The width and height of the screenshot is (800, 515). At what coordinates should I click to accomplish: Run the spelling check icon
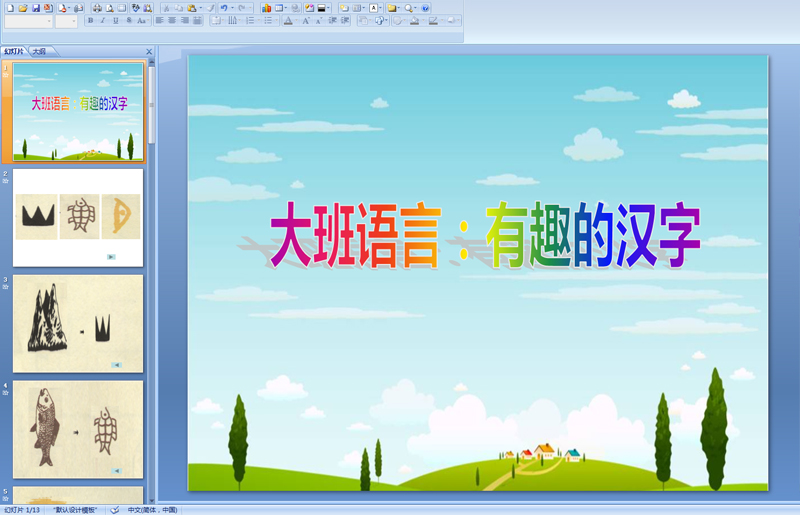135,8
